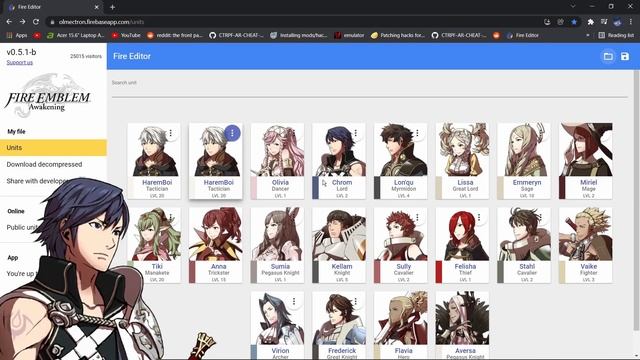Open the Patching hacks bookmark
Screen dimensions: 640x360
398,36
